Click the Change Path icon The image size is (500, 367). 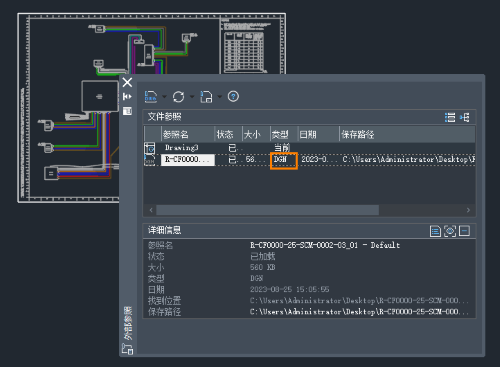(206, 97)
